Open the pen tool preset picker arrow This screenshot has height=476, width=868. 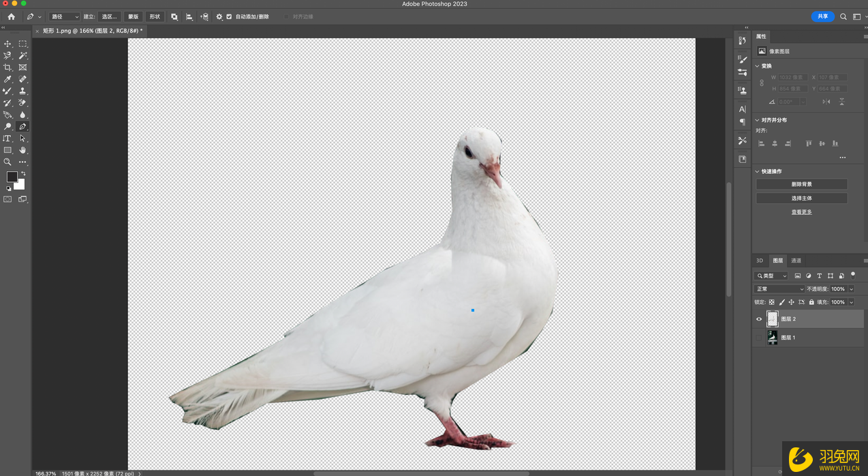click(x=40, y=16)
